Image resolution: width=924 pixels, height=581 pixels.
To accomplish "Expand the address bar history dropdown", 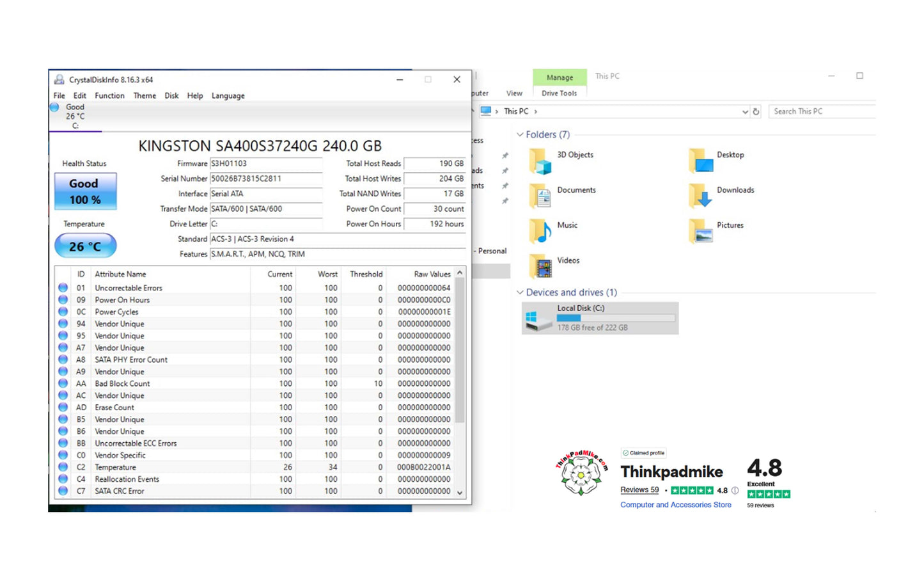I will (744, 112).
